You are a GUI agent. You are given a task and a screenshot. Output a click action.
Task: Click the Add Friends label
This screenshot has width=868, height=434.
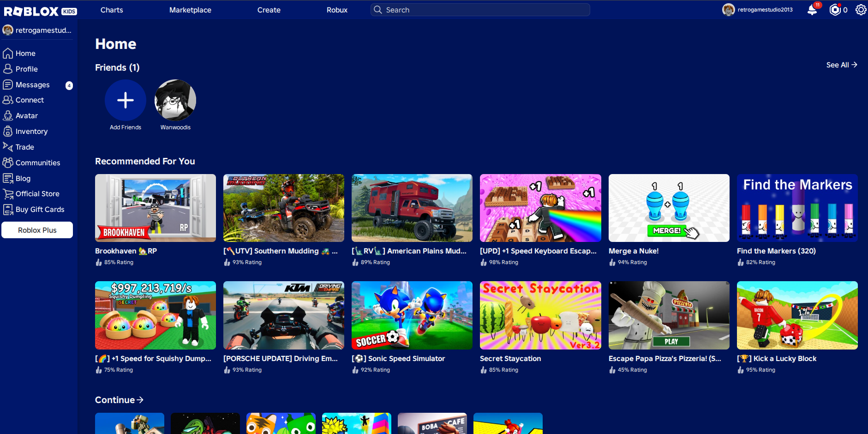pos(126,127)
